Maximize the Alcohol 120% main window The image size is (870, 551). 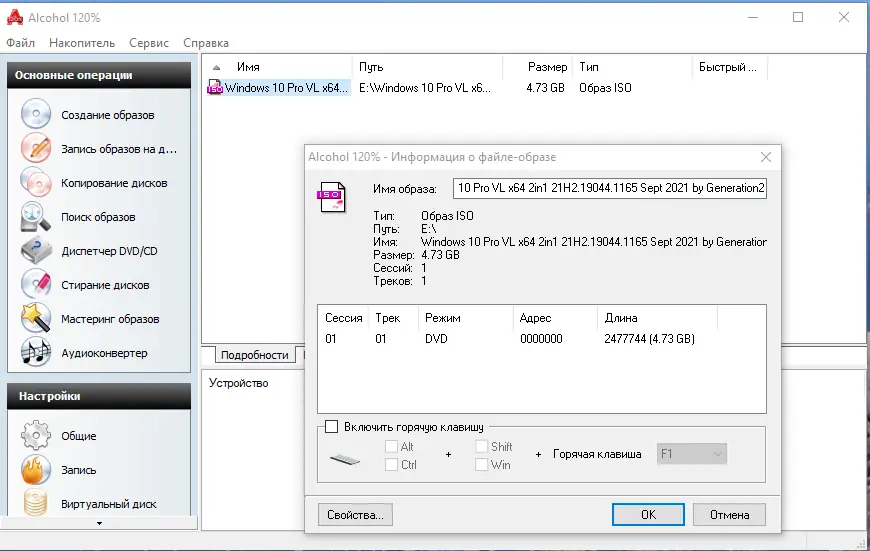click(x=798, y=17)
